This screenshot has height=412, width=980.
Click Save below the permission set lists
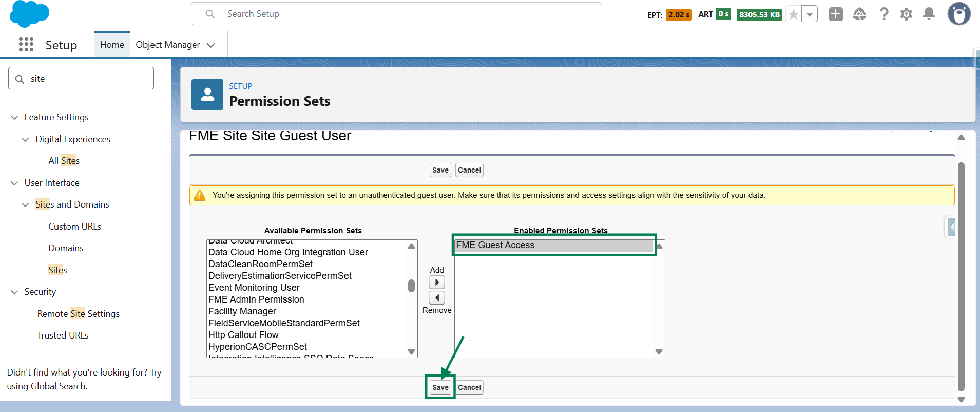point(440,387)
